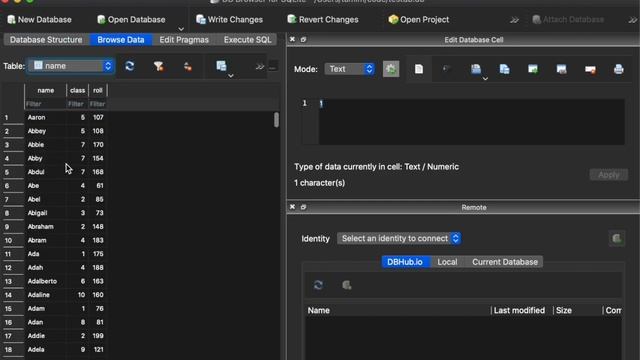Select the name cell containing Aaron
The width and height of the screenshot is (640, 360).
coord(45,117)
